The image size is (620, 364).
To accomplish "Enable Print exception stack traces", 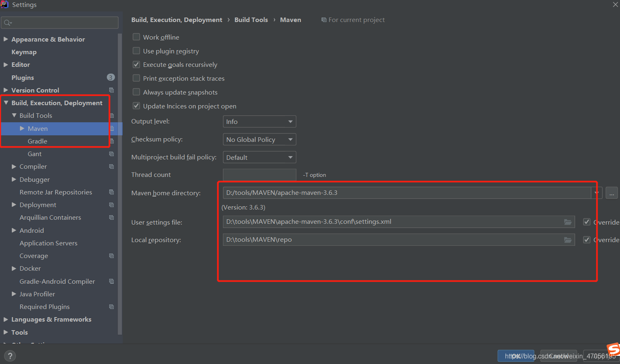I will tap(137, 78).
